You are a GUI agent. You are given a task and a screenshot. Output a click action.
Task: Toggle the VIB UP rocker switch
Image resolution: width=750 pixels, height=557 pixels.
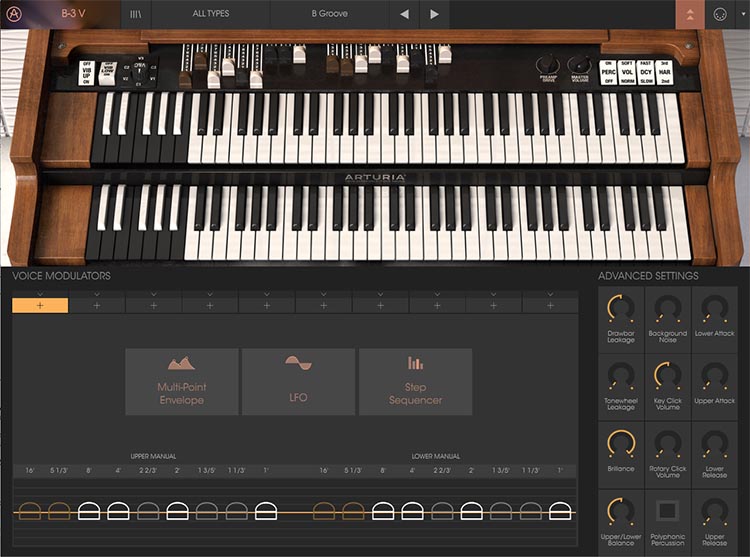point(87,73)
